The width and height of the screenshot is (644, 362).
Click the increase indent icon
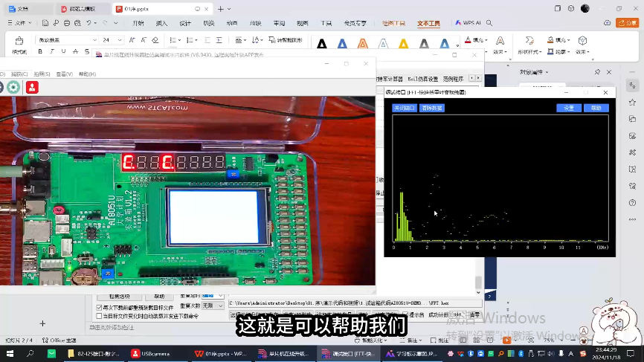(219, 40)
